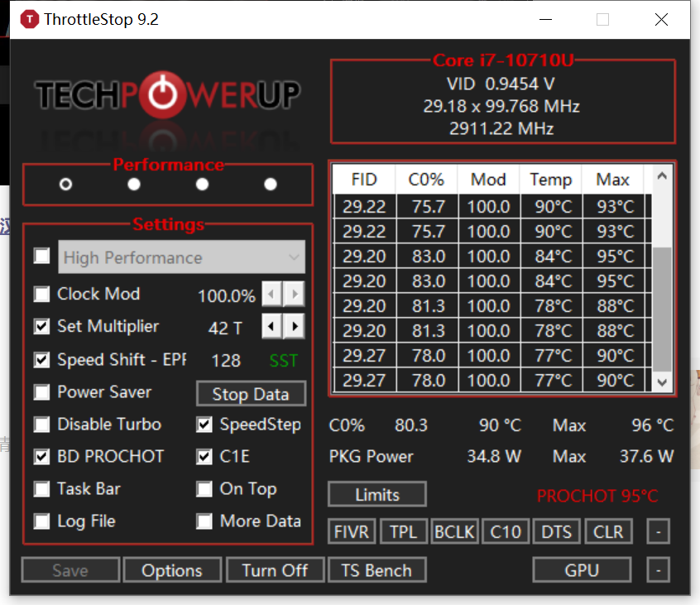Open the High Performance power plan dropdown
Image resolution: width=700 pixels, height=605 pixels.
point(182,257)
